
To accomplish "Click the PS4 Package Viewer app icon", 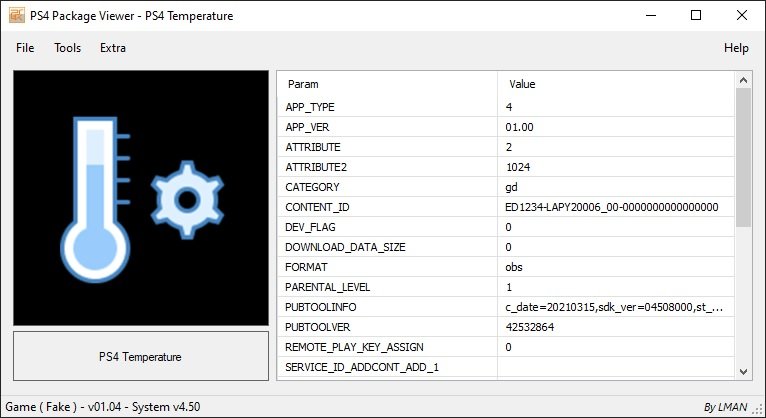I will pos(17,15).
